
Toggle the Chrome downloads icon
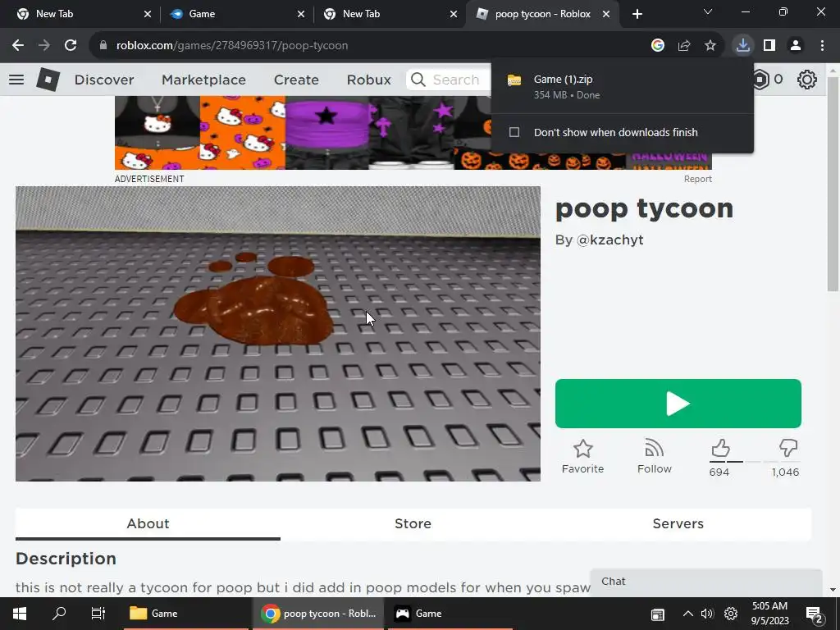pos(743,46)
